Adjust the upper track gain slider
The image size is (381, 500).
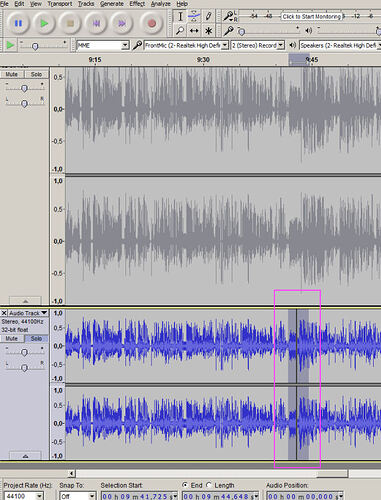click(24, 88)
